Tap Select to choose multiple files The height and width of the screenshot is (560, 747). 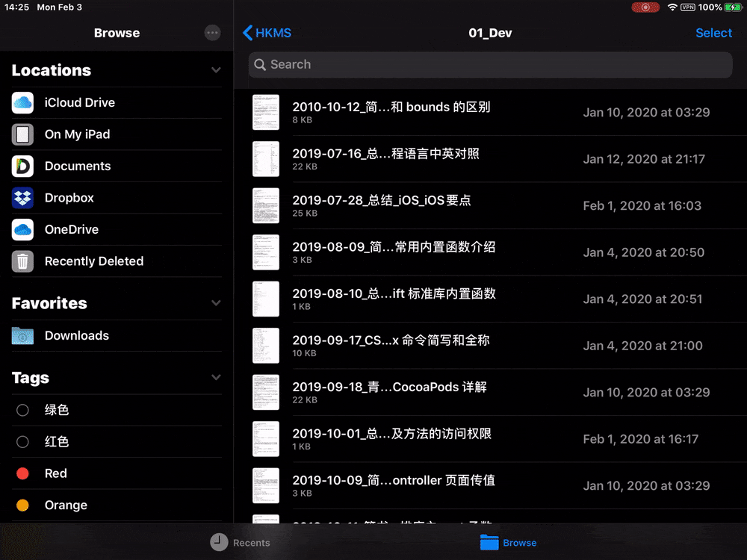pyautogui.click(x=713, y=32)
